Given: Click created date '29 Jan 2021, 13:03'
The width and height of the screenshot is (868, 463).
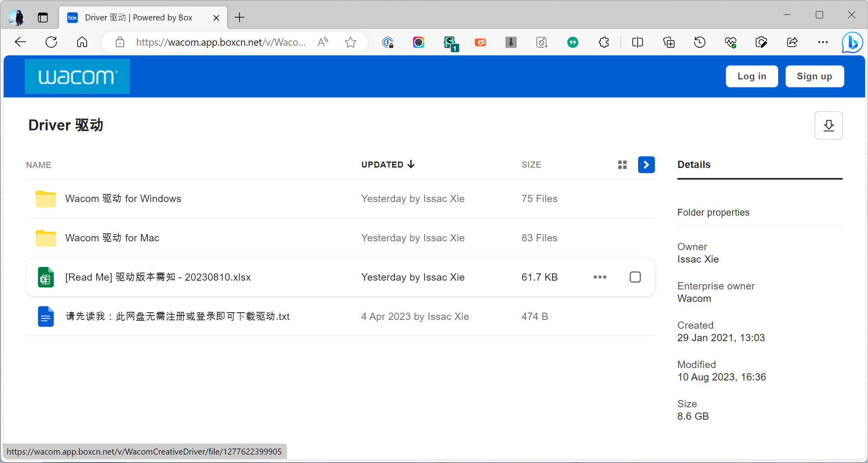Looking at the screenshot, I should [721, 338].
